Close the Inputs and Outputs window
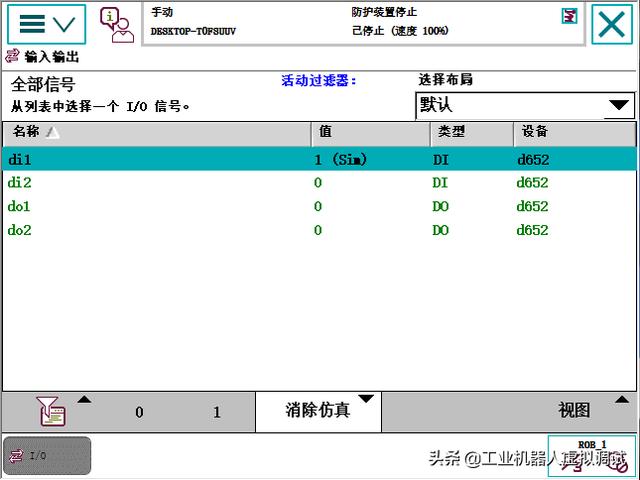This screenshot has height=480, width=640. click(611, 24)
